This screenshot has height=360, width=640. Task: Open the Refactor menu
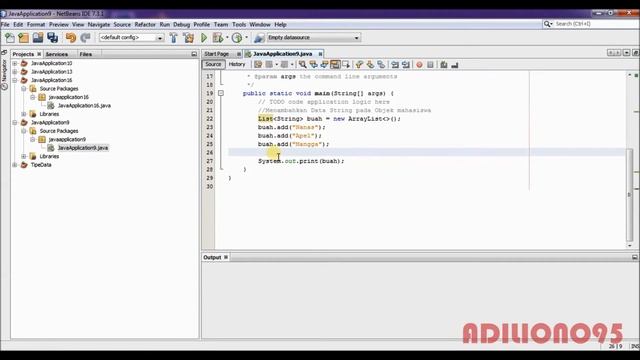145,24
